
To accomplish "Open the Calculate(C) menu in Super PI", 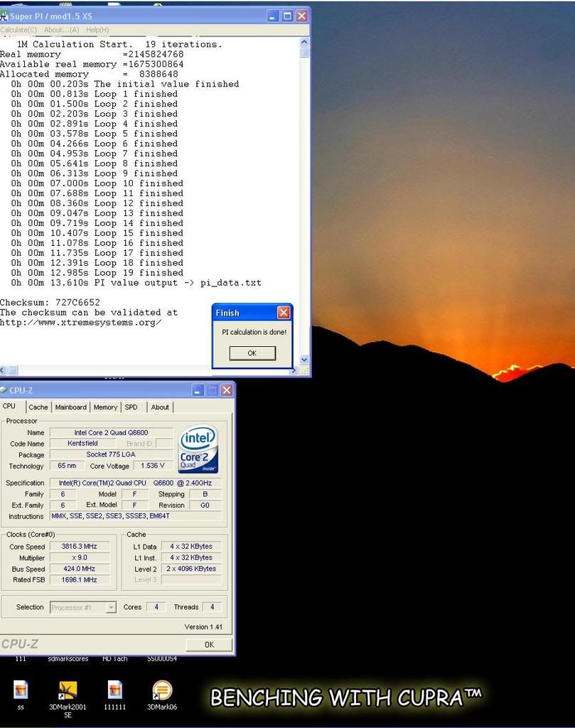I will (x=18, y=30).
